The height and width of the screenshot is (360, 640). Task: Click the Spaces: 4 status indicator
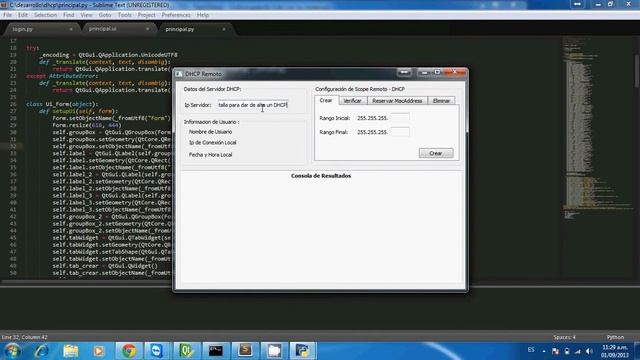point(564,337)
